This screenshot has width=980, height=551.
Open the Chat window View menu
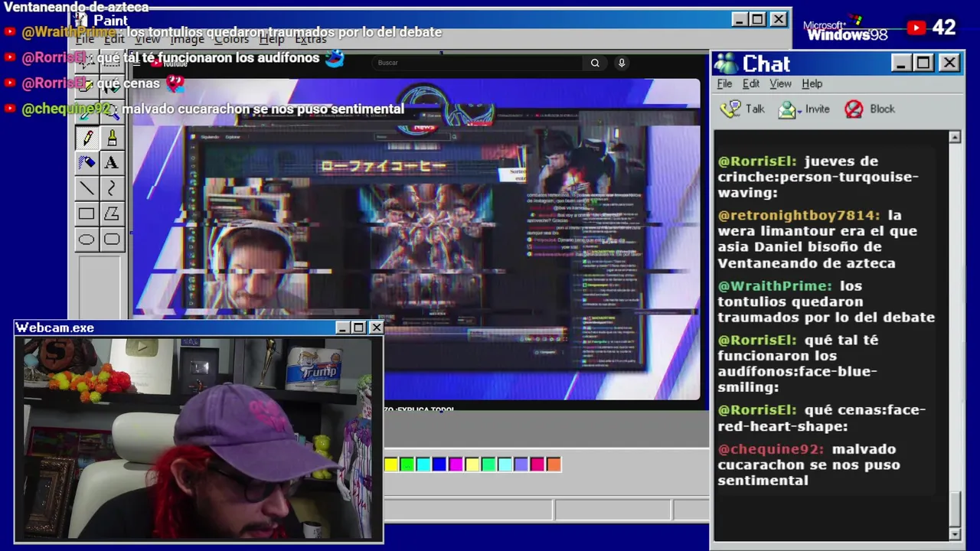(780, 83)
